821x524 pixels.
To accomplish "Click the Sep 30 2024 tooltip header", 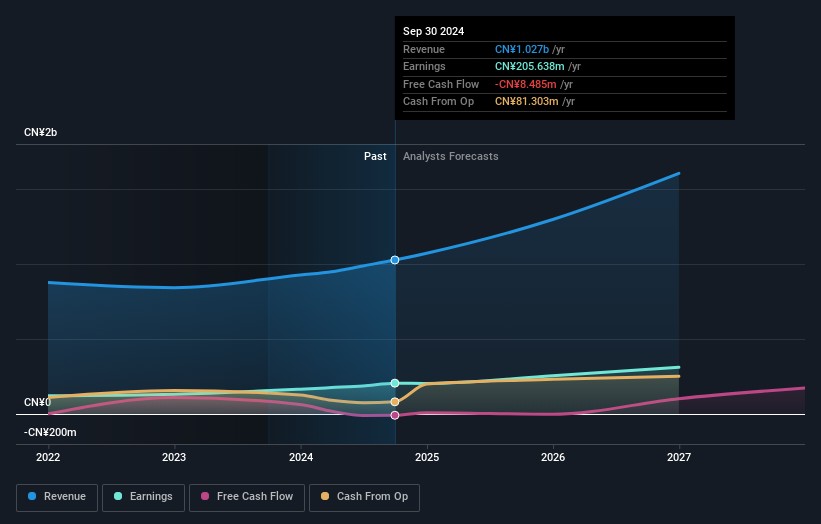I will tap(434, 31).
